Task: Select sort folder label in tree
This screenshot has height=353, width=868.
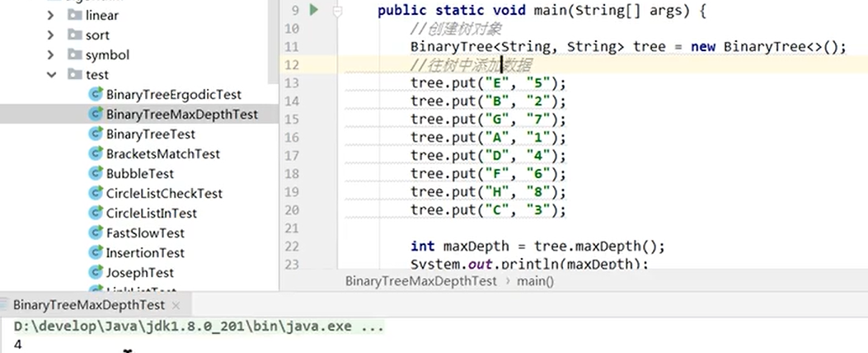Action: [x=97, y=35]
